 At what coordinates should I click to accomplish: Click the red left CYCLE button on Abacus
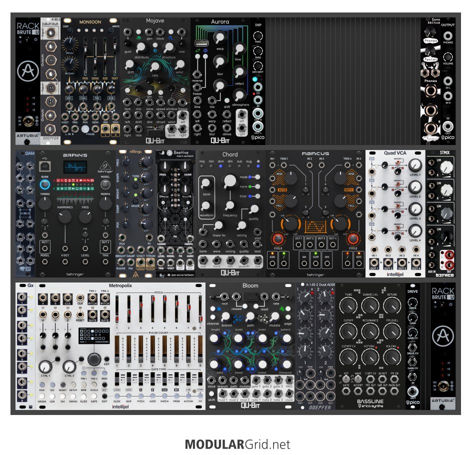(278, 239)
